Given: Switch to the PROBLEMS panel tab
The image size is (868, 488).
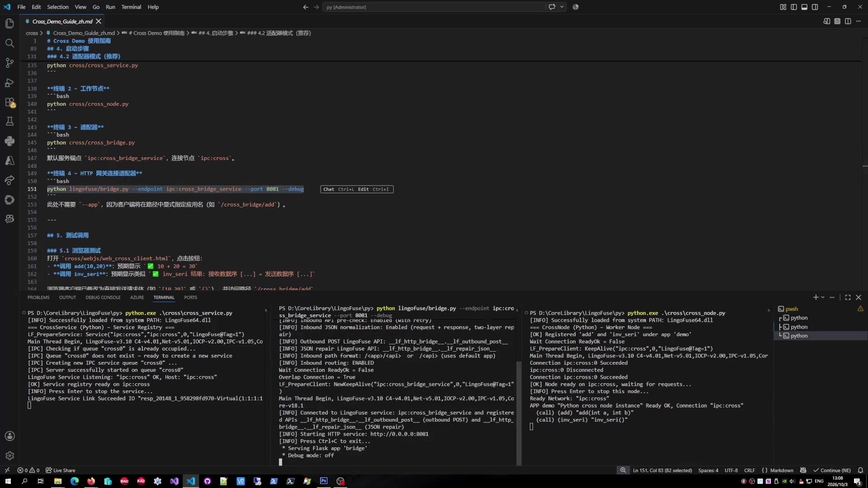Looking at the screenshot, I should pos(38,297).
